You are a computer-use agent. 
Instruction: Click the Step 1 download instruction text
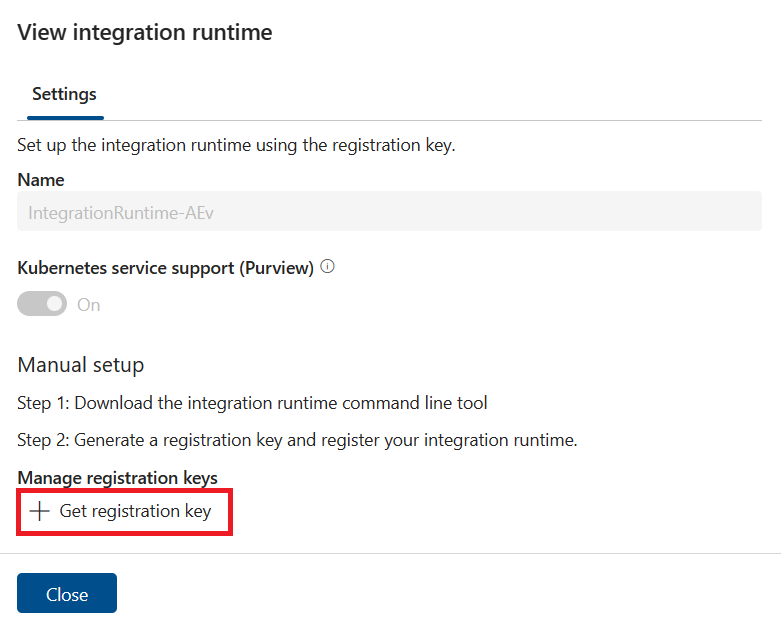(x=252, y=403)
